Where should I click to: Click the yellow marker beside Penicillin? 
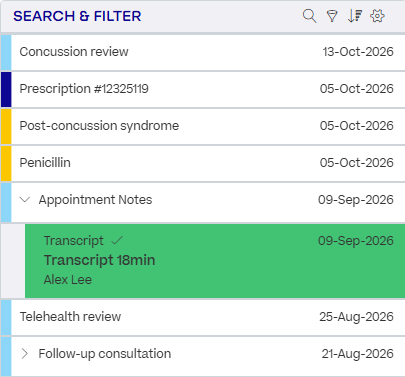(6, 163)
